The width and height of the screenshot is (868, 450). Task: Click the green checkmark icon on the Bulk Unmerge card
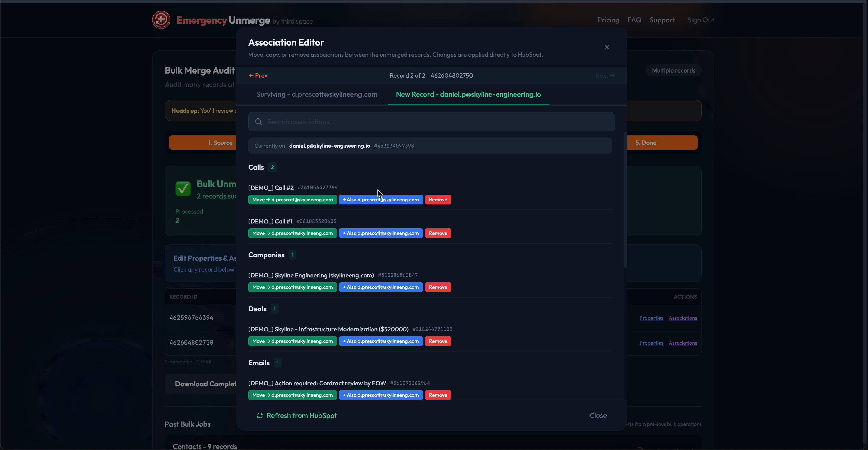pyautogui.click(x=183, y=189)
